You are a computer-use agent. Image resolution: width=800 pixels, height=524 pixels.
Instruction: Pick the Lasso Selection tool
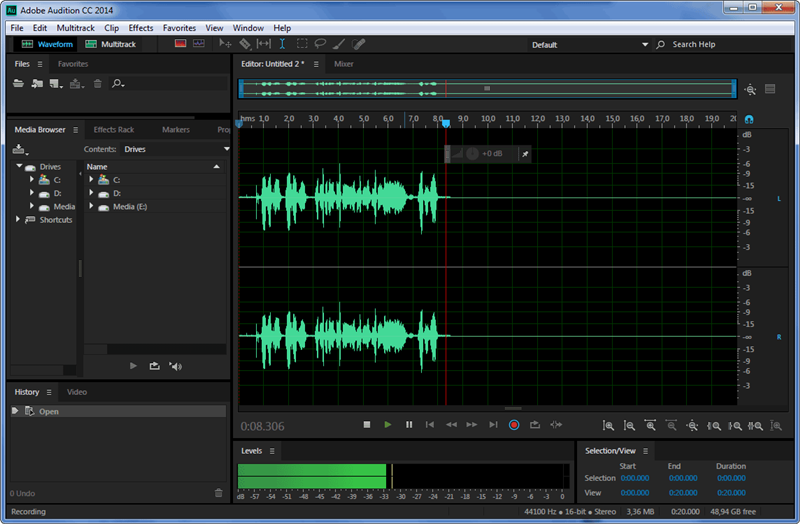pyautogui.click(x=321, y=44)
